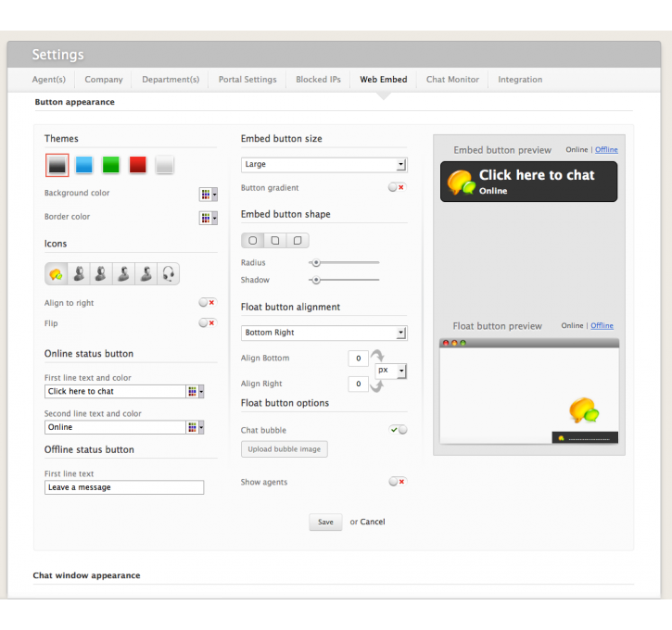Screen dimensions: 672x630
Task: Show Offline embed button preview
Action: [x=606, y=149]
